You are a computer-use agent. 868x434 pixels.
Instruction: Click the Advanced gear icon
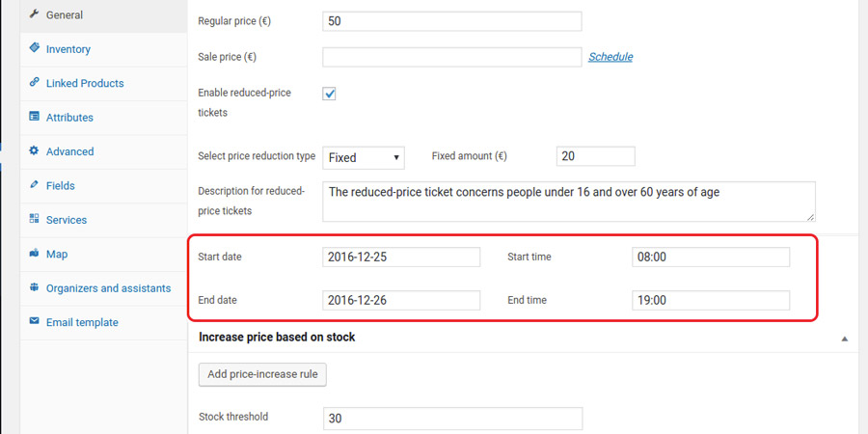click(34, 151)
